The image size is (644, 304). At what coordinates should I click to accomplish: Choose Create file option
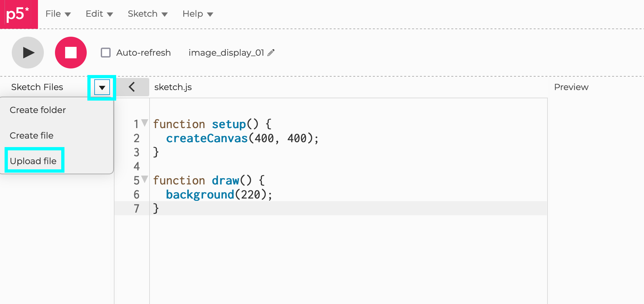pyautogui.click(x=31, y=136)
